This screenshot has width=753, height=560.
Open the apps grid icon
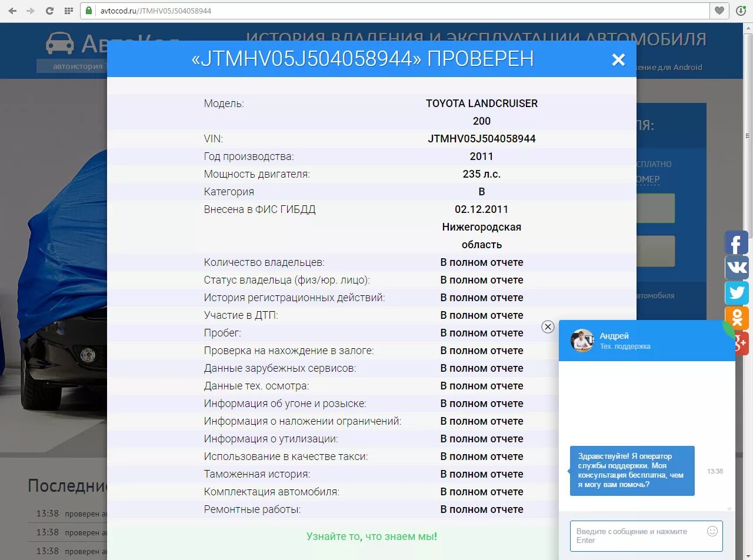pos(68,11)
